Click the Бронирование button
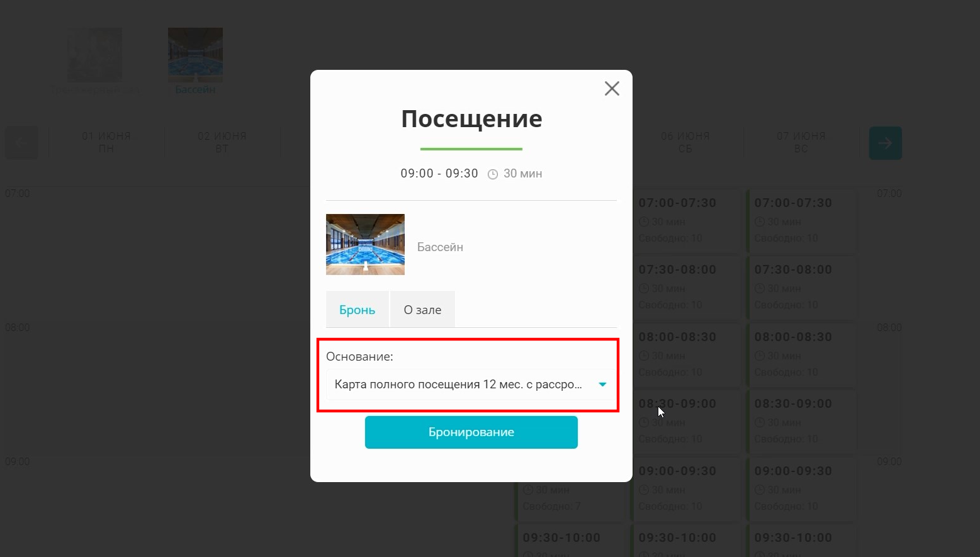The height and width of the screenshot is (557, 980). pyautogui.click(x=471, y=432)
